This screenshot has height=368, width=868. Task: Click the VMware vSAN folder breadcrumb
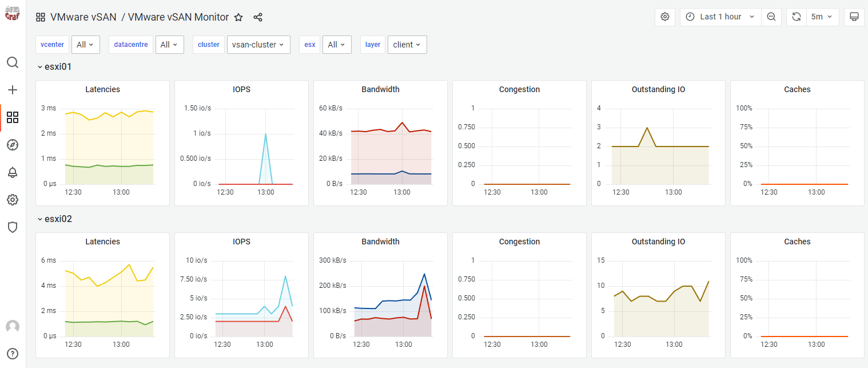[83, 17]
